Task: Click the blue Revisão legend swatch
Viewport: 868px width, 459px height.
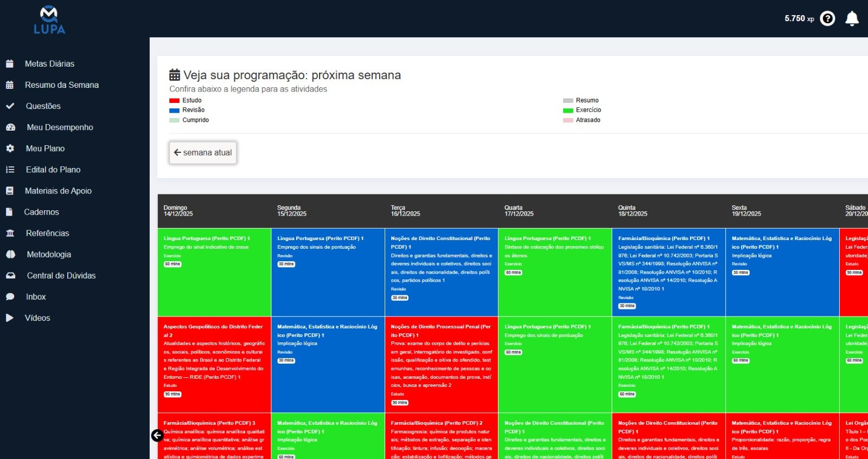Action: pyautogui.click(x=174, y=110)
